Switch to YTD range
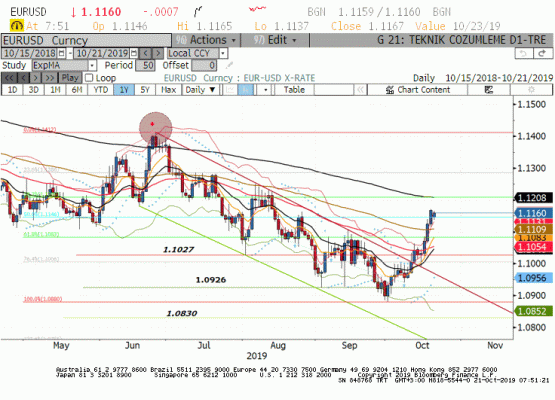 coord(101,90)
